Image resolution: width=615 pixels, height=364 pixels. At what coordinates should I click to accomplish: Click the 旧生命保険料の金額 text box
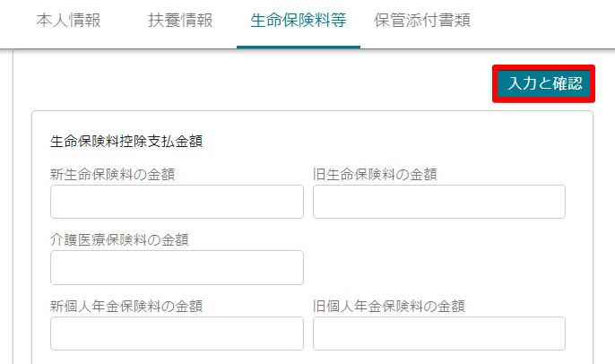[439, 202]
